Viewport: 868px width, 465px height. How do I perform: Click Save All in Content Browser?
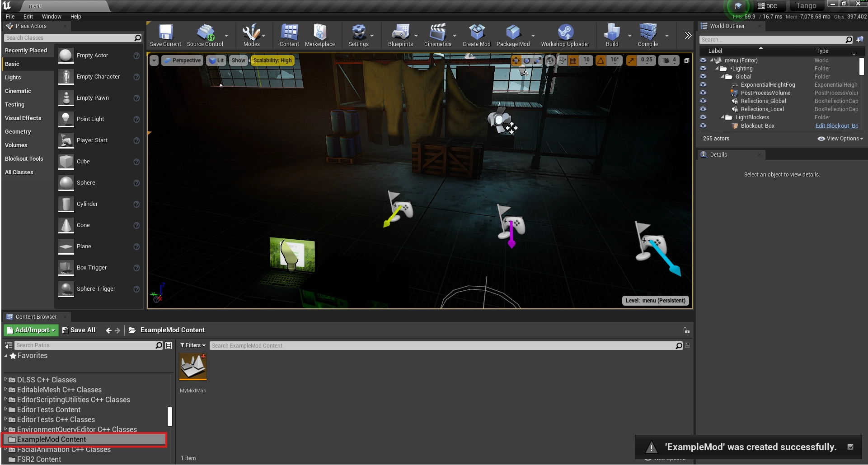[79, 330]
